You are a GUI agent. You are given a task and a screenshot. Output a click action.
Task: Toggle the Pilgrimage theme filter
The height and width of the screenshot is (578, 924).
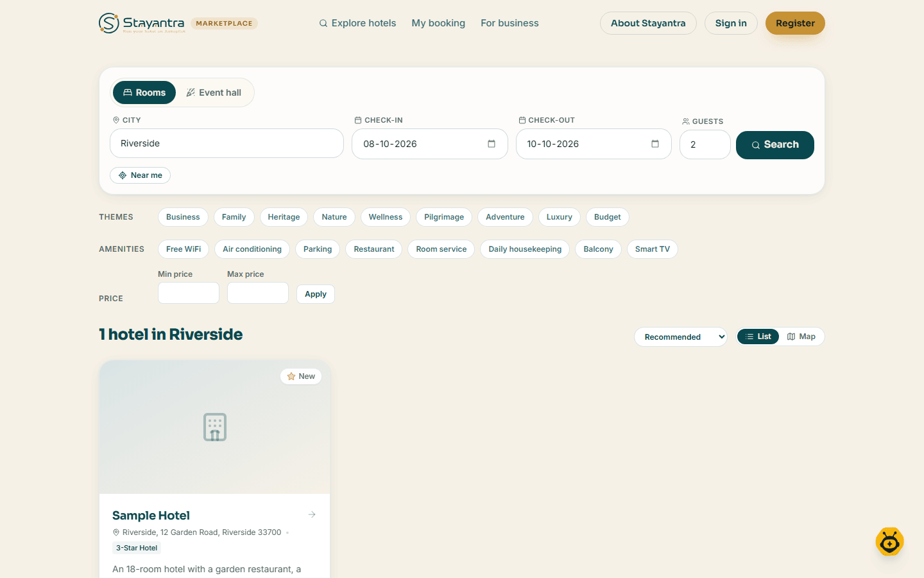point(444,217)
